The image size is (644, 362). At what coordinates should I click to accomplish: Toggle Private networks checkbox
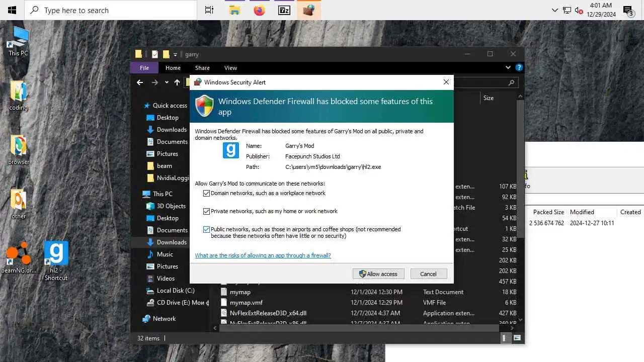point(206,212)
